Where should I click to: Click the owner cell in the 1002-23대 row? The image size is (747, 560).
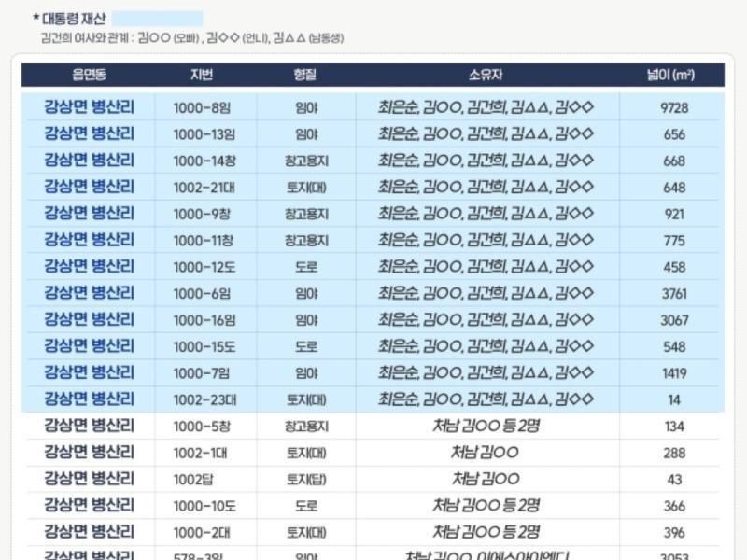[486, 399]
